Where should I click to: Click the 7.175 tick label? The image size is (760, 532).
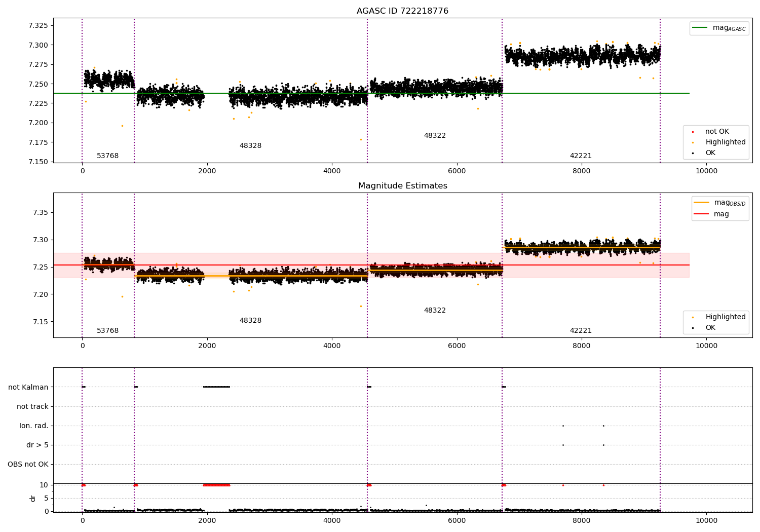coord(39,142)
